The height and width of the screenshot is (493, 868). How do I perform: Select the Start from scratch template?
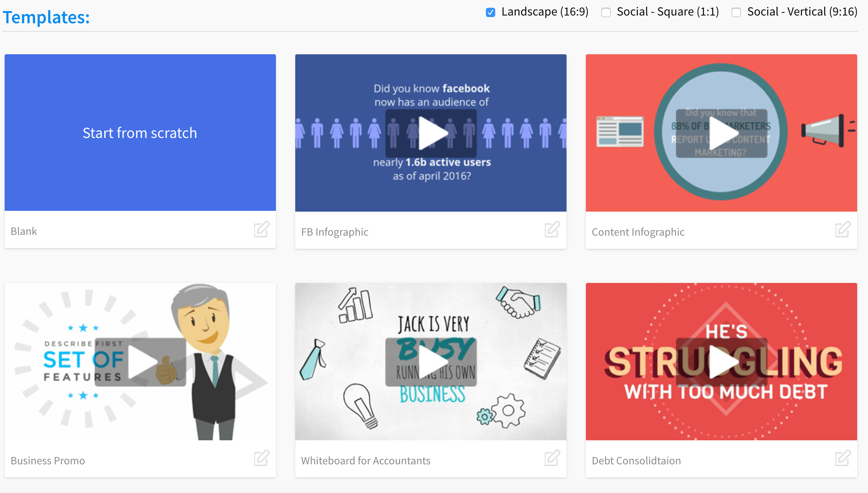tap(140, 133)
